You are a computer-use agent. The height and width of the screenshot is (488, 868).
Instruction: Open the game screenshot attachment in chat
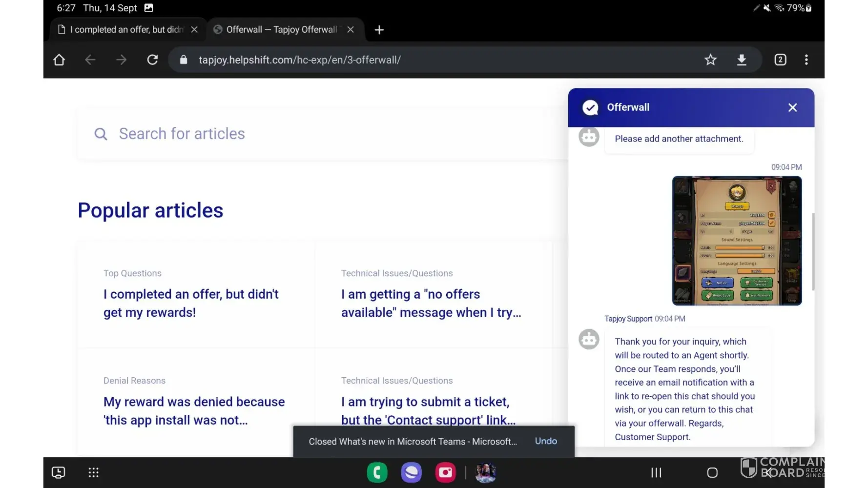click(x=737, y=241)
